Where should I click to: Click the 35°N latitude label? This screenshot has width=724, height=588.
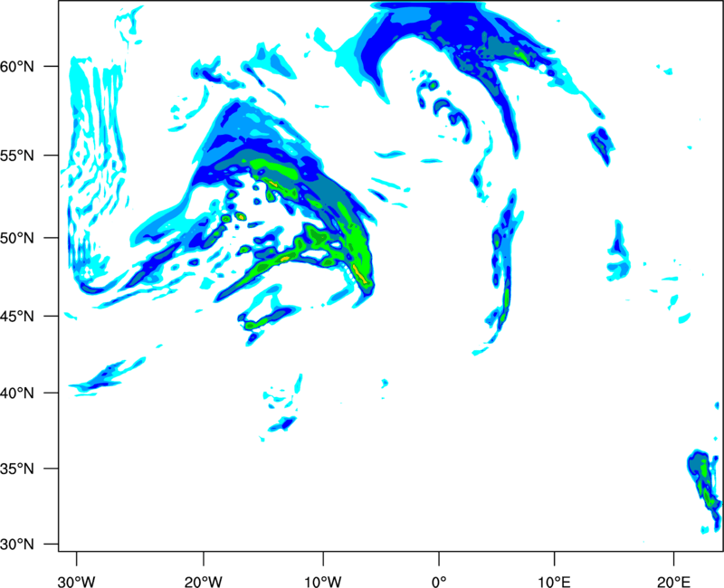(x=17, y=469)
